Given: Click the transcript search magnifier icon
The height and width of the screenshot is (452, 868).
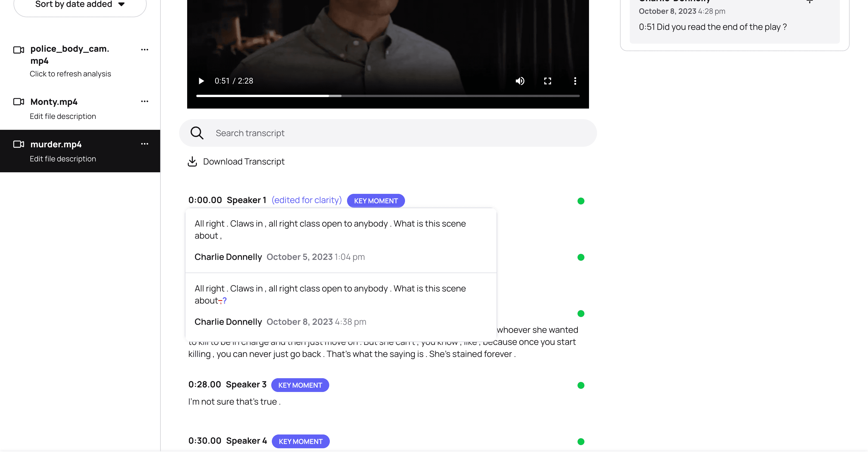Looking at the screenshot, I should coord(197,133).
